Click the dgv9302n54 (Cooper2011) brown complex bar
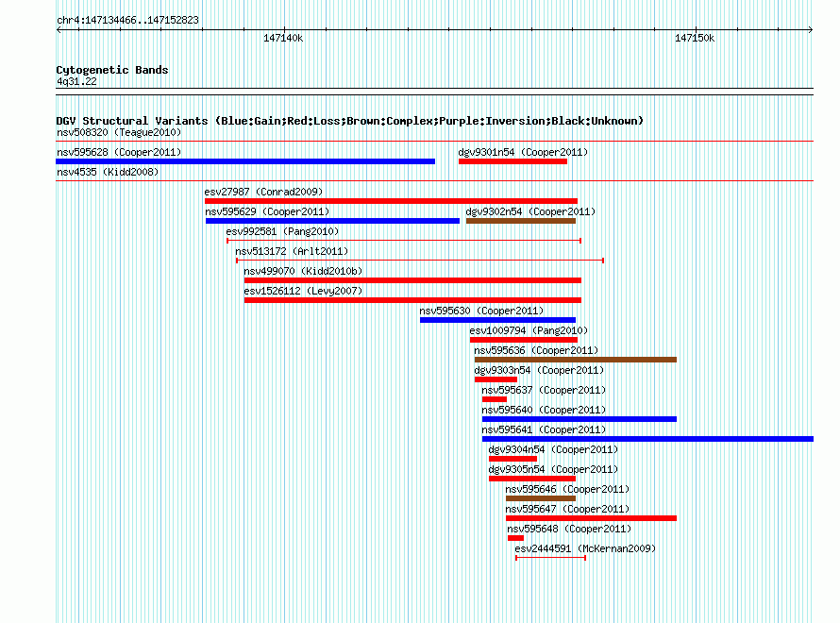840x623 pixels. coord(521,221)
